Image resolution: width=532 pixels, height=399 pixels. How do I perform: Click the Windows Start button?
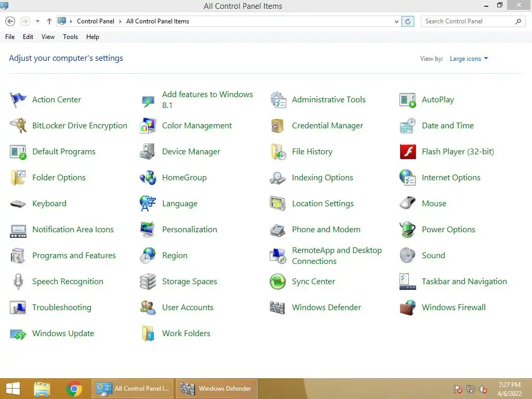[13, 389]
